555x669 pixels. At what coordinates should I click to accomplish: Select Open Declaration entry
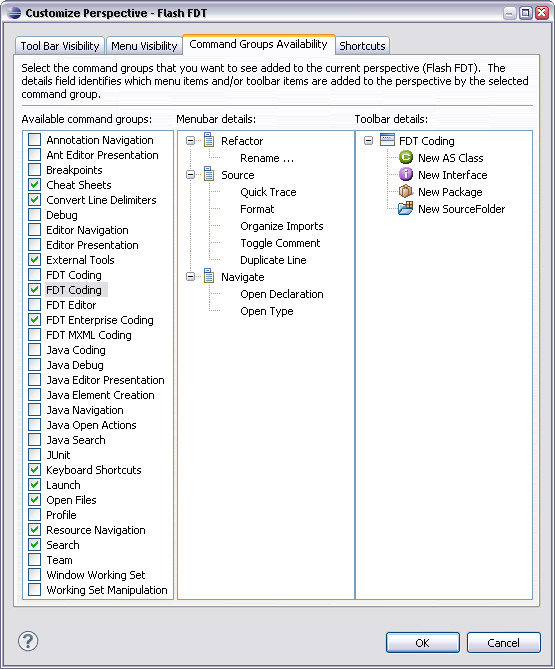(282, 294)
